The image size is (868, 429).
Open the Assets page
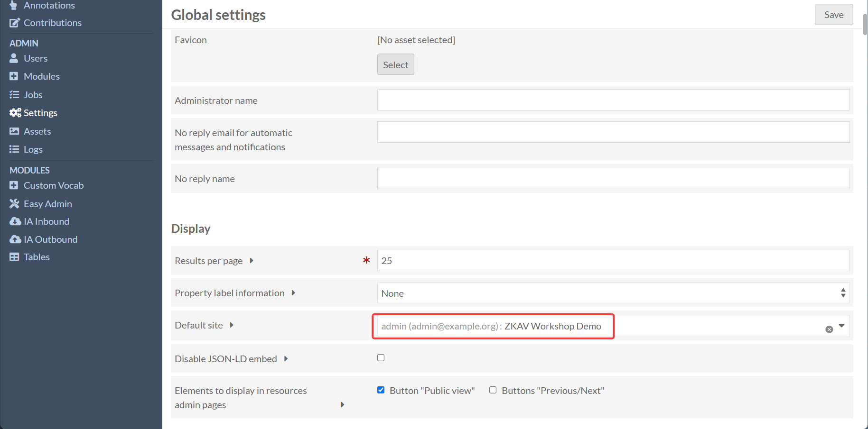point(37,131)
